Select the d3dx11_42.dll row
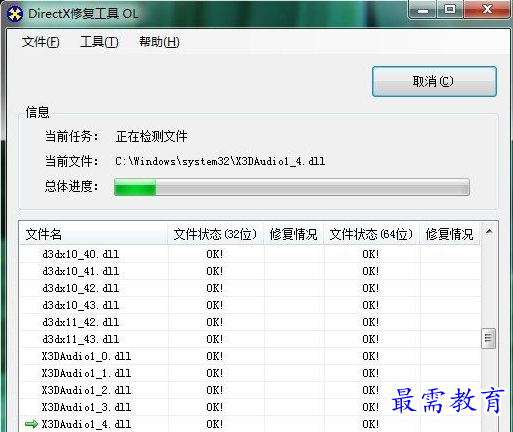 (x=250, y=322)
